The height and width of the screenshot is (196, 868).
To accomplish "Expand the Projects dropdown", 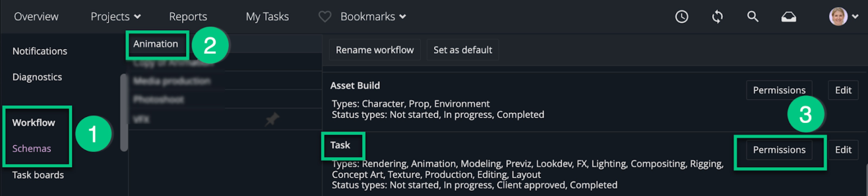I will [116, 17].
